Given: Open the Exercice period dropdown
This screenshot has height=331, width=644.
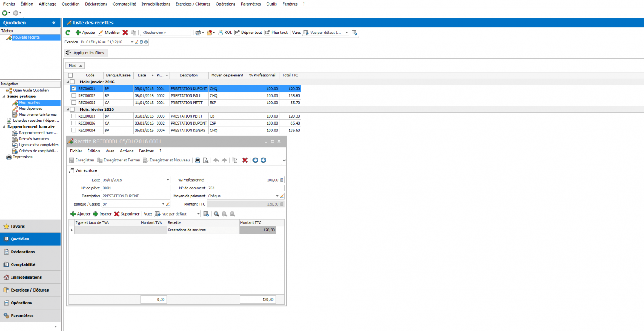Looking at the screenshot, I should click(x=132, y=42).
